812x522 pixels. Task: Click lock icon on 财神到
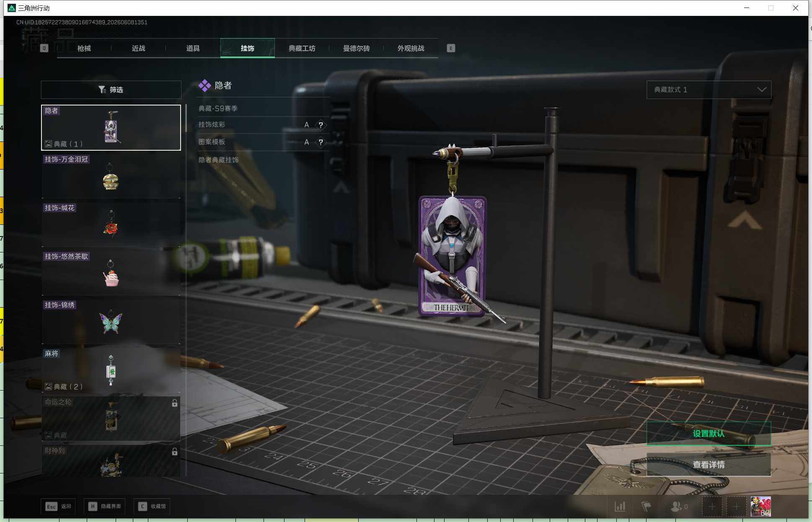tap(174, 452)
